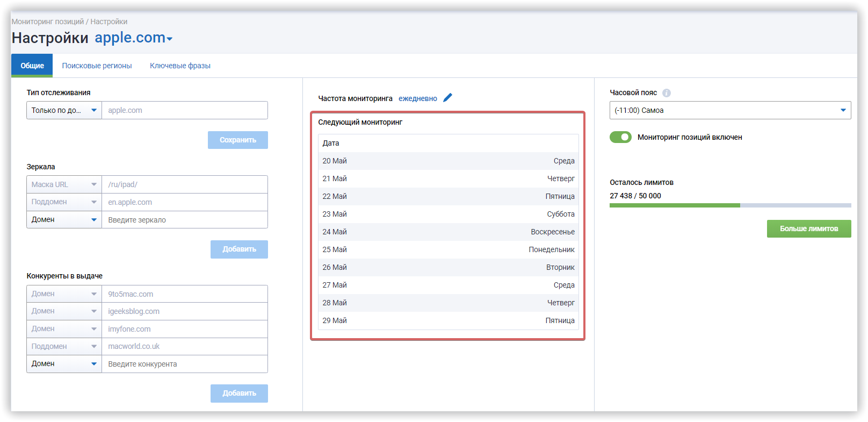The image size is (868, 422).
Task: Open the 'Домен' dropdown beside igeeksblog.com
Action: pos(64,311)
